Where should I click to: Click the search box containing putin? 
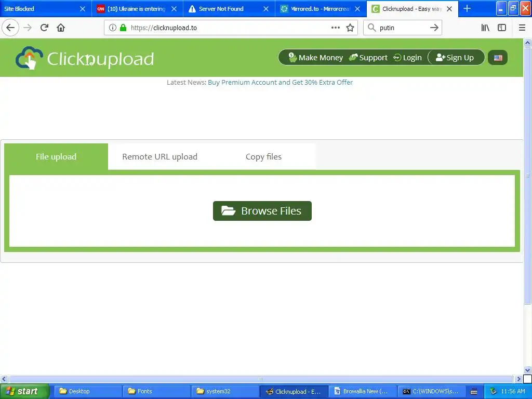(402, 28)
